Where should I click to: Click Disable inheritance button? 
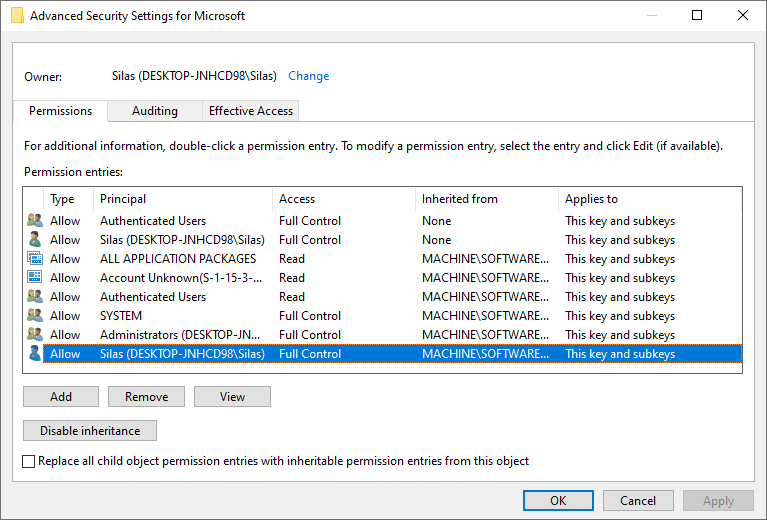click(90, 431)
